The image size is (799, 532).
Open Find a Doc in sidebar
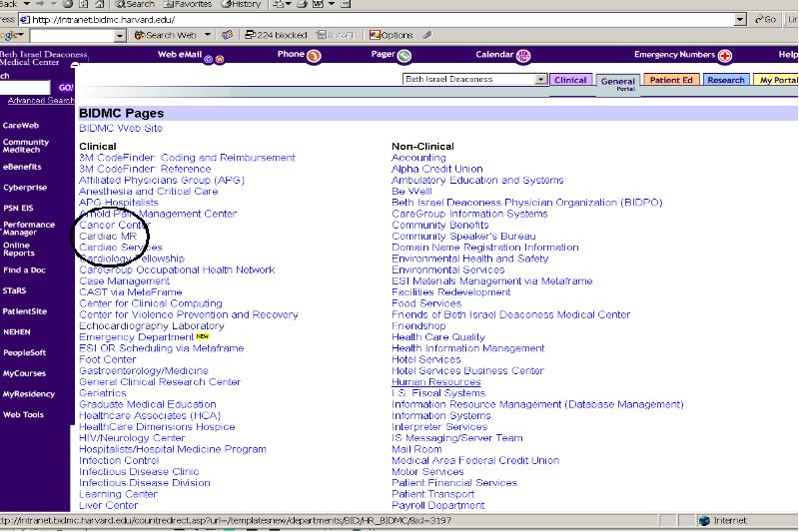point(24,269)
